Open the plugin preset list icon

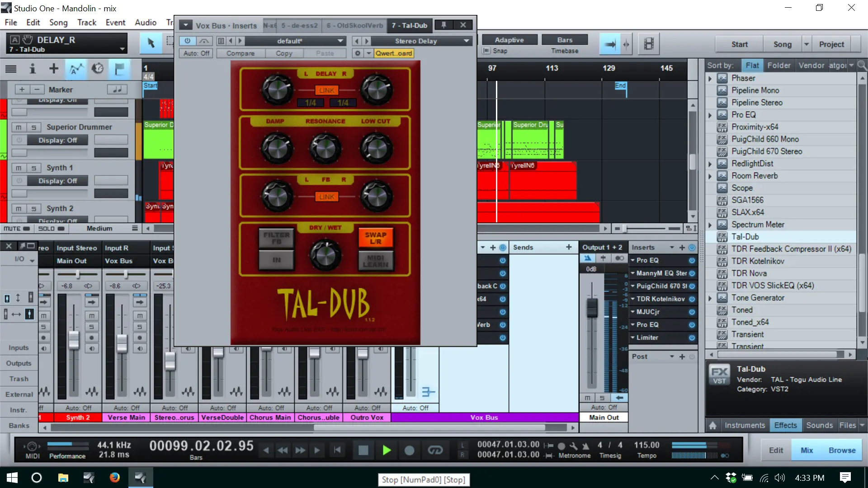(x=221, y=41)
